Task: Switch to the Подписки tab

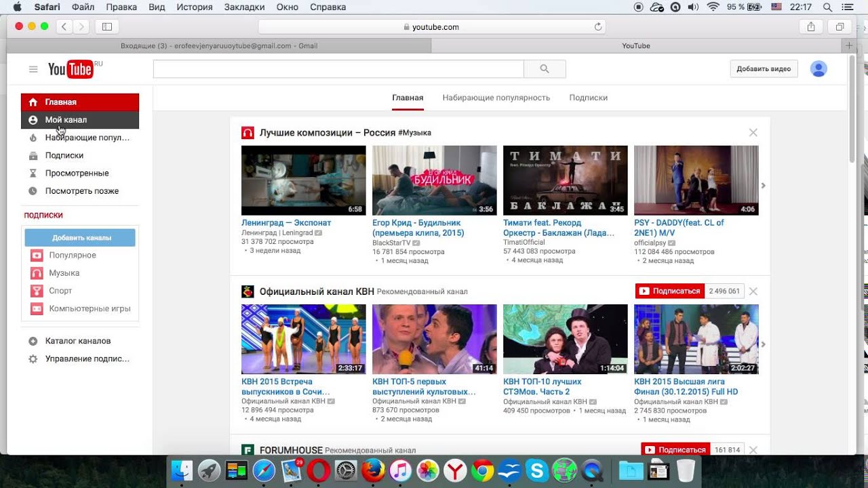Action: [x=589, y=98]
